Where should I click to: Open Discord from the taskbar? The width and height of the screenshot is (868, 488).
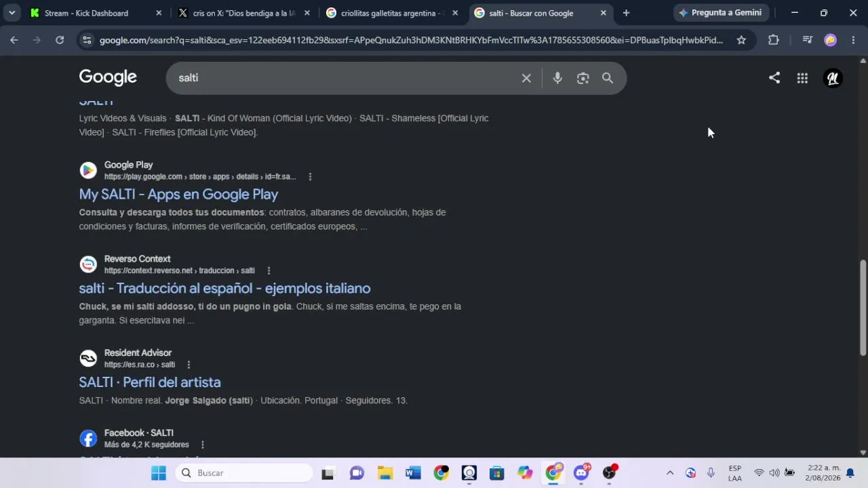[581, 473]
